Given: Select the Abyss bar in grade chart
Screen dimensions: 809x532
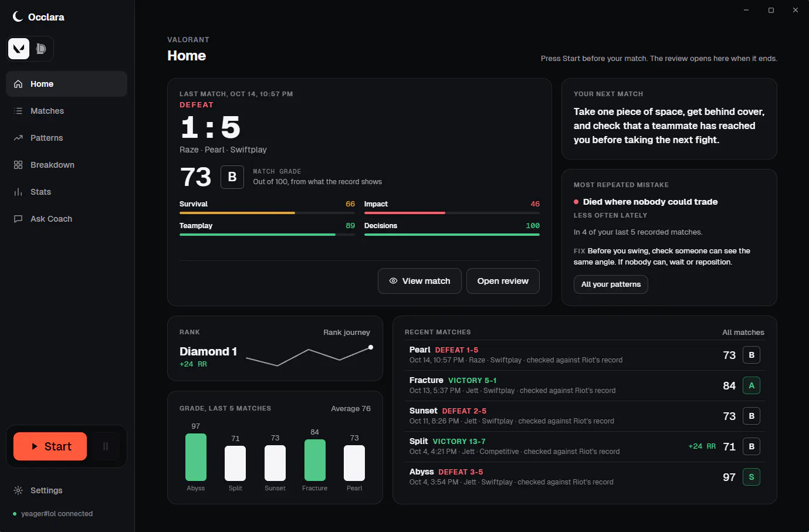Looking at the screenshot, I should point(196,457).
